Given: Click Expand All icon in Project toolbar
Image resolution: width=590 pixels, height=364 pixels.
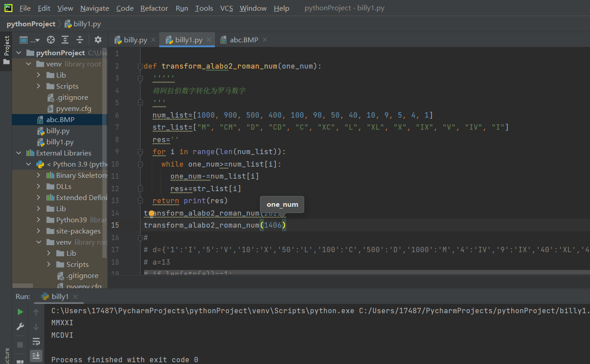Looking at the screenshot, I should [x=65, y=40].
